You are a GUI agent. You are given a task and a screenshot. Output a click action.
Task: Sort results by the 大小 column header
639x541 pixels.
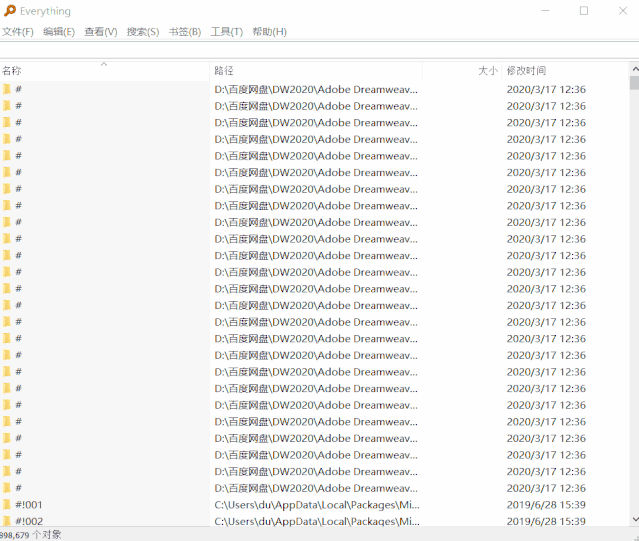point(487,71)
